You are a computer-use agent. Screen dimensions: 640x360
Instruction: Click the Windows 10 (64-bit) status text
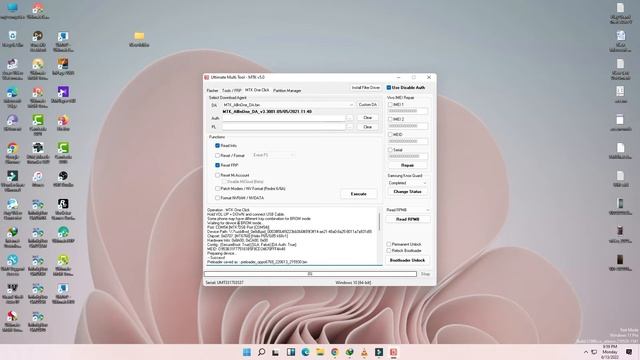tap(353, 282)
